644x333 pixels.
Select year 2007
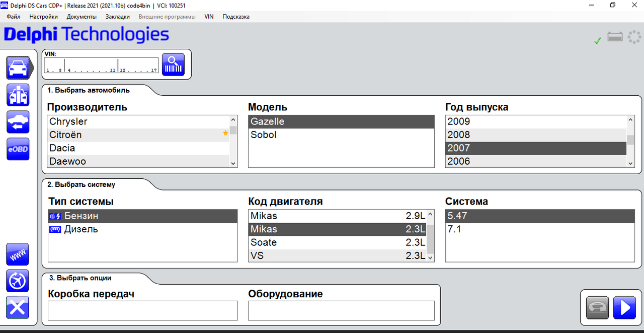point(536,148)
